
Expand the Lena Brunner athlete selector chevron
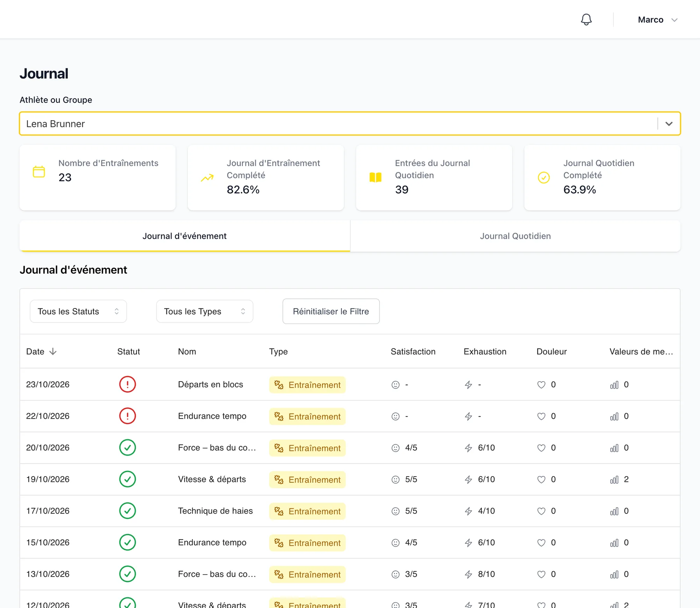point(669,124)
